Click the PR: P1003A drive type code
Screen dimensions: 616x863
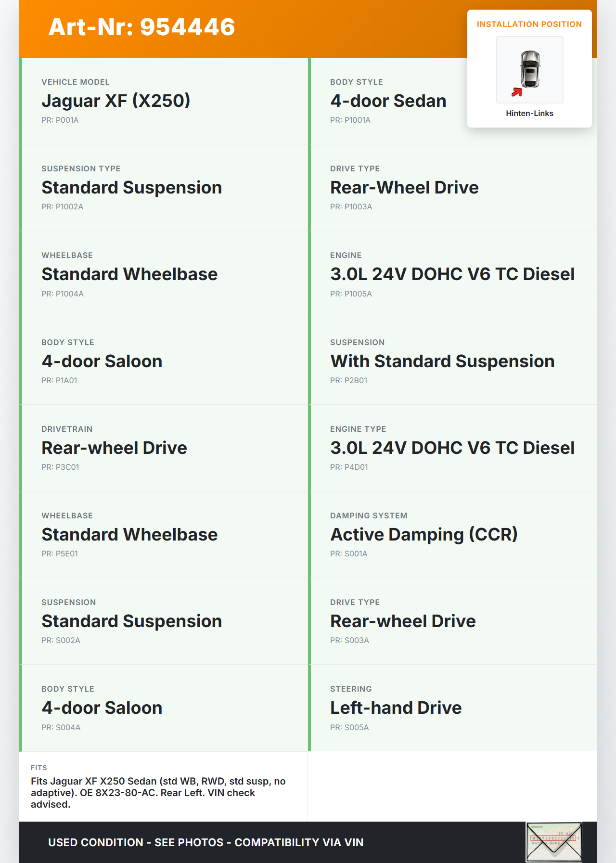(351, 206)
